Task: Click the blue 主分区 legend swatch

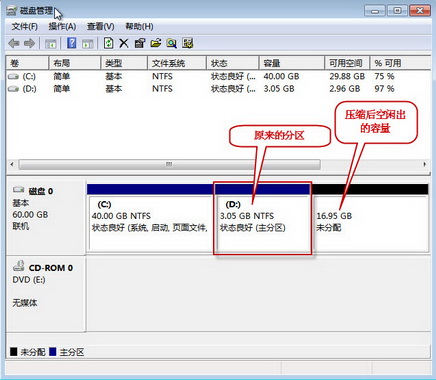Action: coord(52,352)
